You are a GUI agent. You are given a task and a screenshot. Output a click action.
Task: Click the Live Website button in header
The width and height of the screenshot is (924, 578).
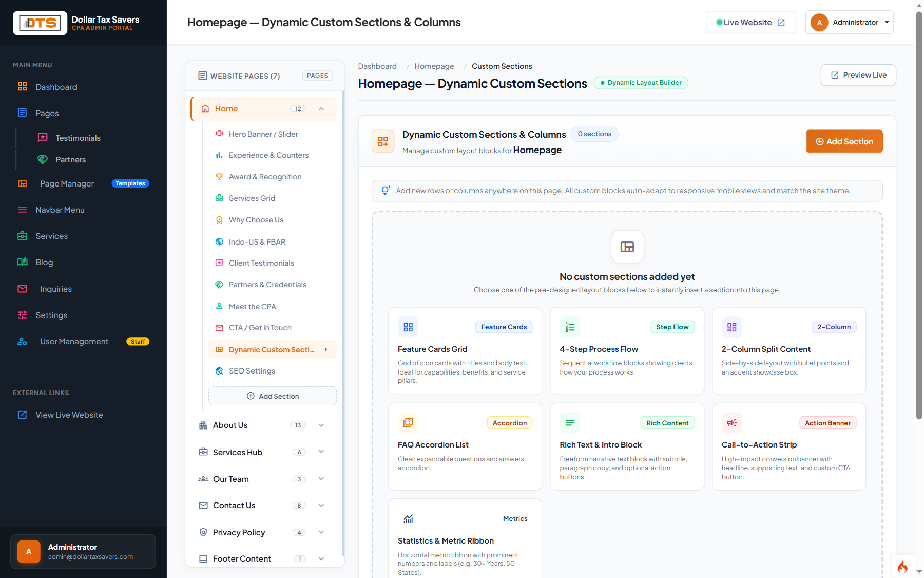(x=751, y=22)
